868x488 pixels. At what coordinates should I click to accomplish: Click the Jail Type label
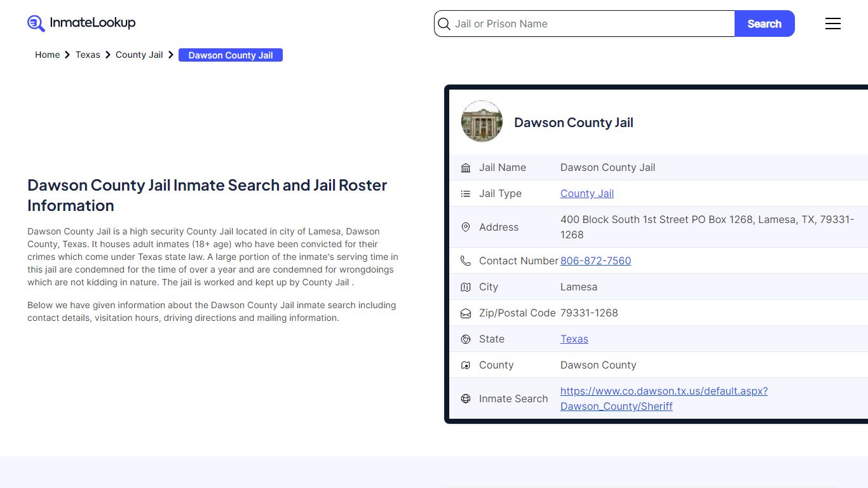tap(500, 193)
